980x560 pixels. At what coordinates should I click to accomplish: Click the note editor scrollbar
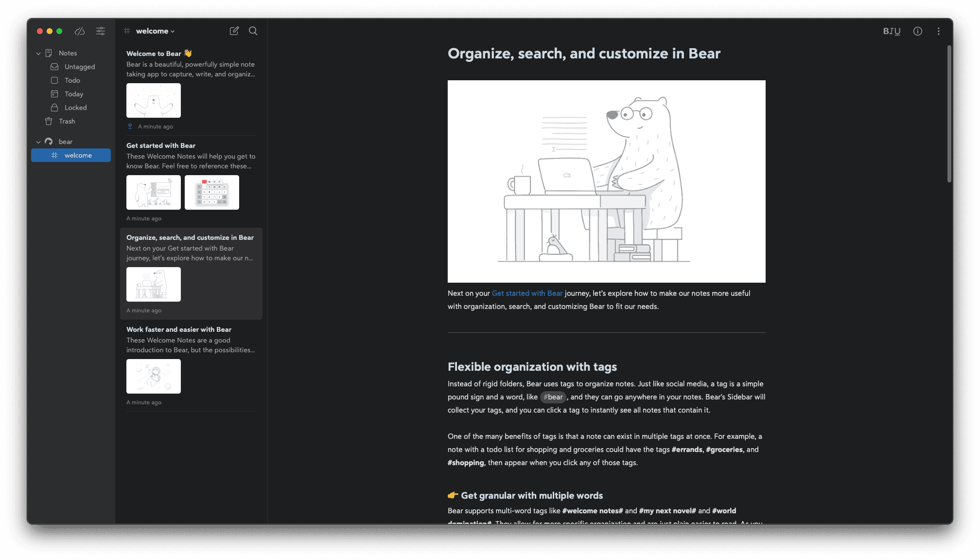(x=949, y=114)
